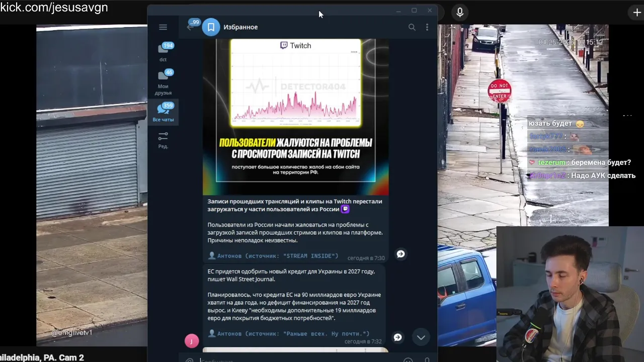Switch to the Мои друзья folder
The image size is (644, 362).
point(163,82)
